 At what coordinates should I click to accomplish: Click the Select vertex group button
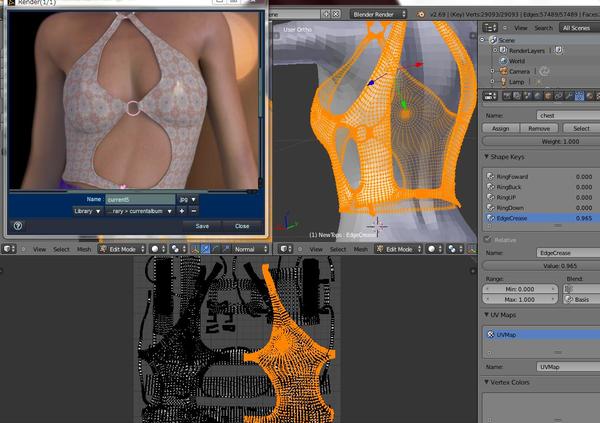tap(581, 128)
